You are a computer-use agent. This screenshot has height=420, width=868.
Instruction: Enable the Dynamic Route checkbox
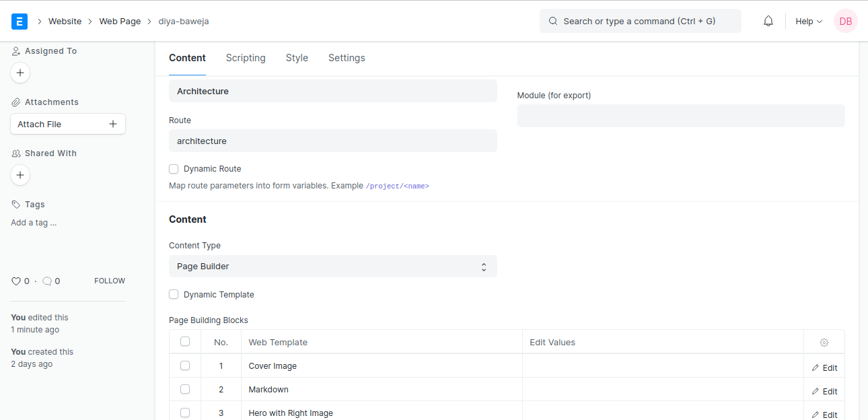(x=174, y=169)
